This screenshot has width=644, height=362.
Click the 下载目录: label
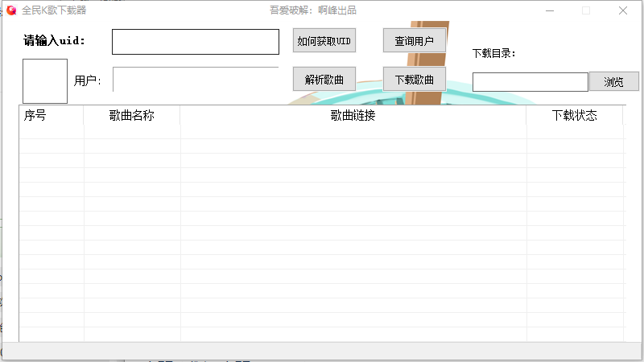pyautogui.click(x=493, y=53)
